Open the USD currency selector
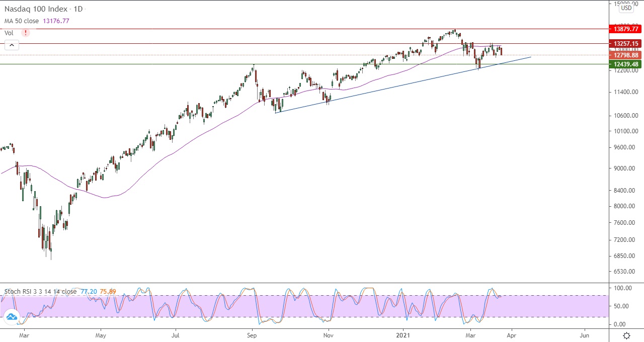Screen dimensions: 644x342 coord(626,8)
